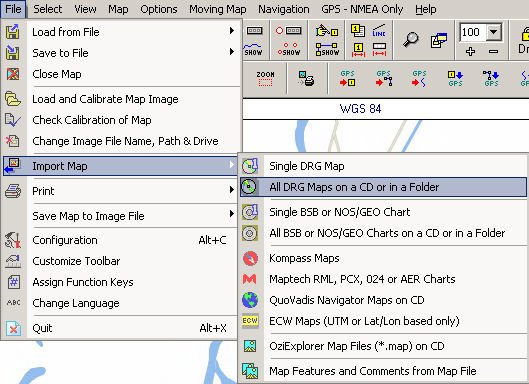
Task: Select the blue LINE distance tool
Action: (x=379, y=31)
